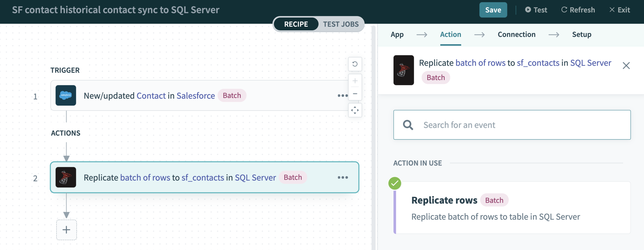Click SQL Server link in panel header
The image size is (644, 250).
pos(591,63)
